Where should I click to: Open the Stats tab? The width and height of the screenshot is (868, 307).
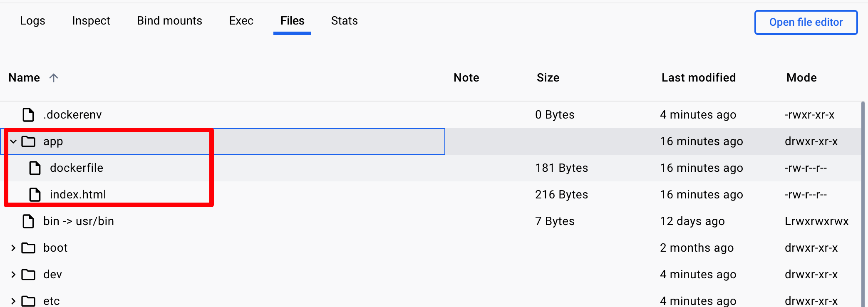coord(345,21)
